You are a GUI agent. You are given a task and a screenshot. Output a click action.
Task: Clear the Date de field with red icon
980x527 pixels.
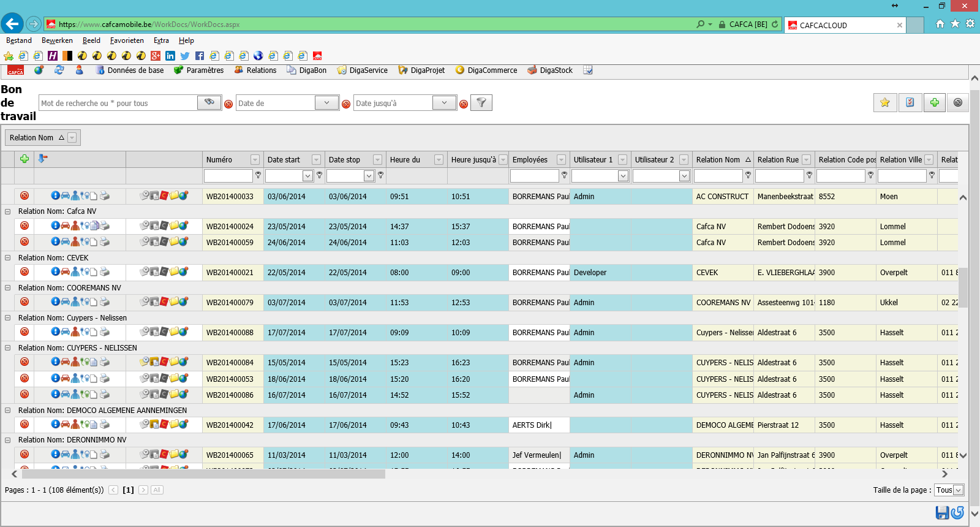point(346,104)
